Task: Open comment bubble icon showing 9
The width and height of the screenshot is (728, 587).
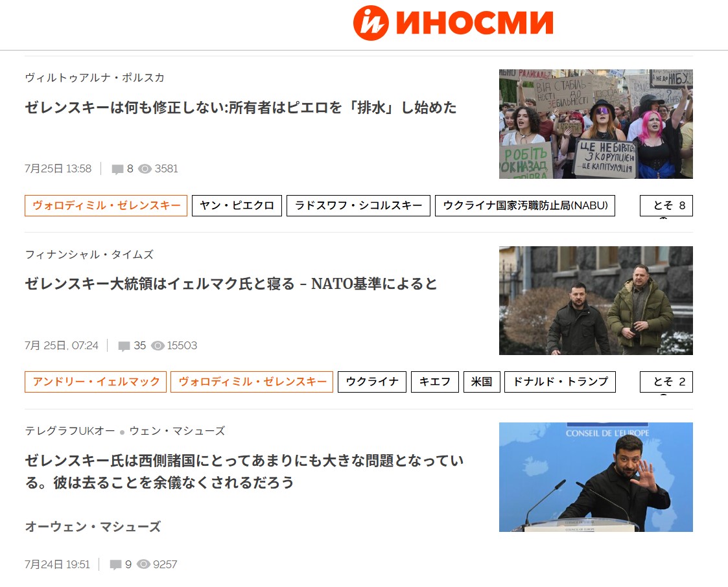Action: [x=115, y=565]
